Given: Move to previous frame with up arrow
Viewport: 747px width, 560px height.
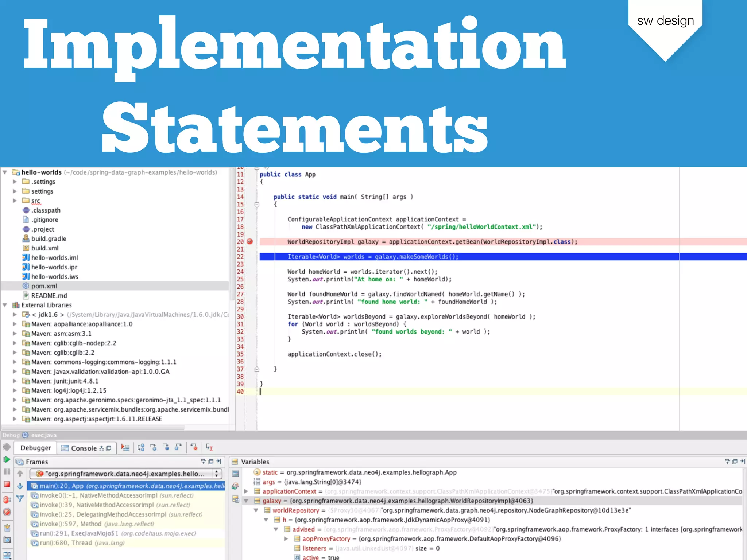Looking at the screenshot, I should click(x=20, y=473).
